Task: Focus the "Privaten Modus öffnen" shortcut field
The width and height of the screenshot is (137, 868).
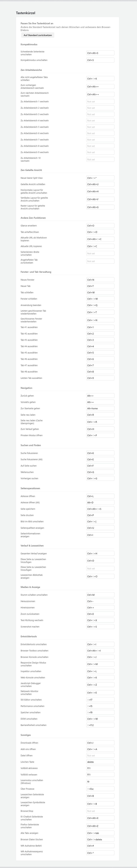Action: [x=100, y=435]
